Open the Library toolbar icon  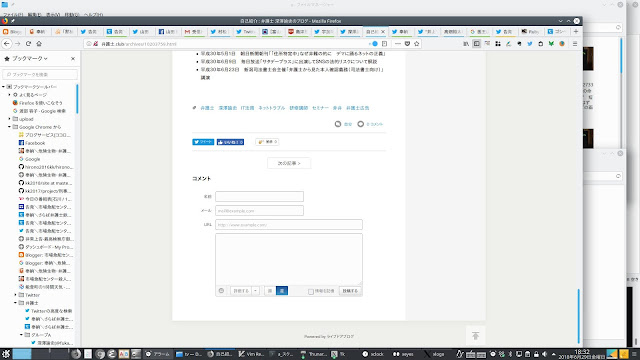tap(466, 44)
